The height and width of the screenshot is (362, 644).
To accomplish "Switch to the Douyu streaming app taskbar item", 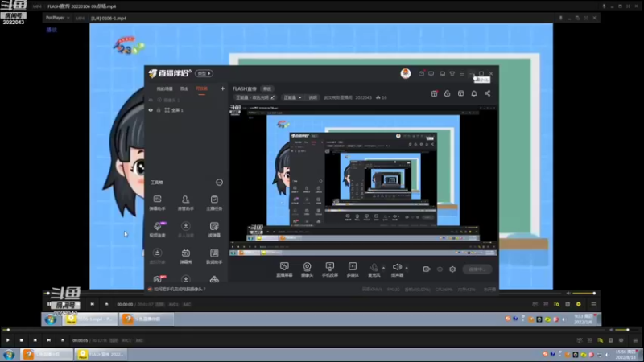I will pyautogui.click(x=47, y=354).
